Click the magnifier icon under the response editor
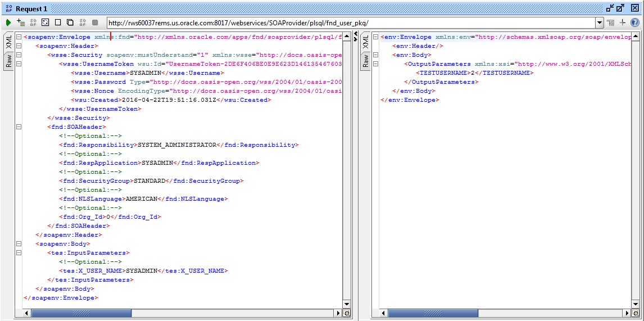This screenshot has height=321, width=644. 636,313
